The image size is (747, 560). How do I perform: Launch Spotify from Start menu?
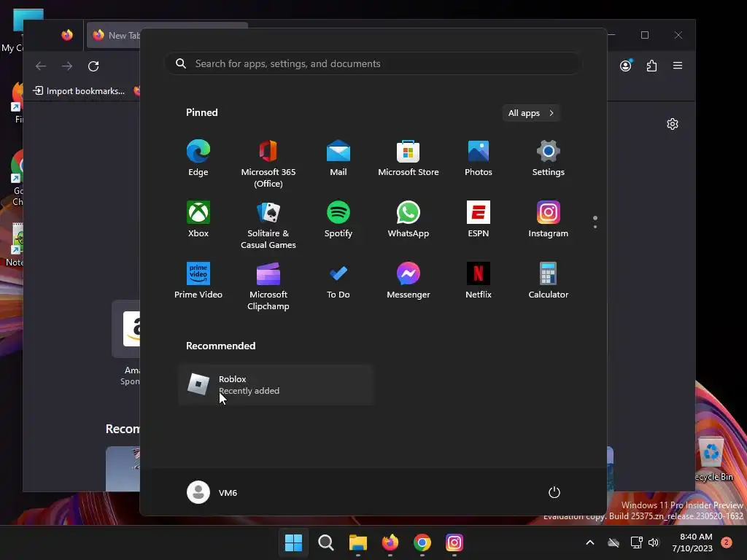click(338, 219)
